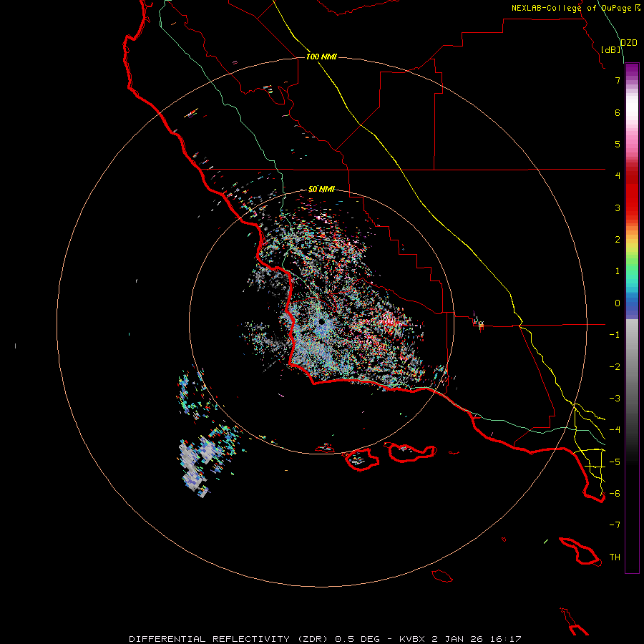Pick the gray -2 dB band on color bar

pyautogui.click(x=632, y=367)
